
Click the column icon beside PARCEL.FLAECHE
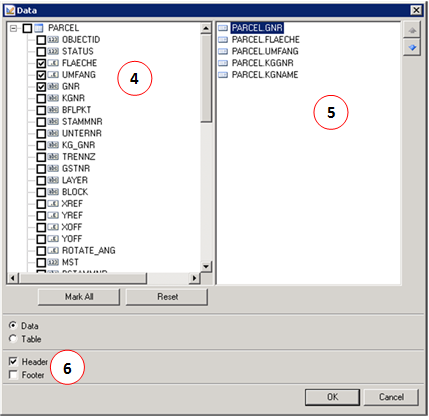click(x=223, y=40)
